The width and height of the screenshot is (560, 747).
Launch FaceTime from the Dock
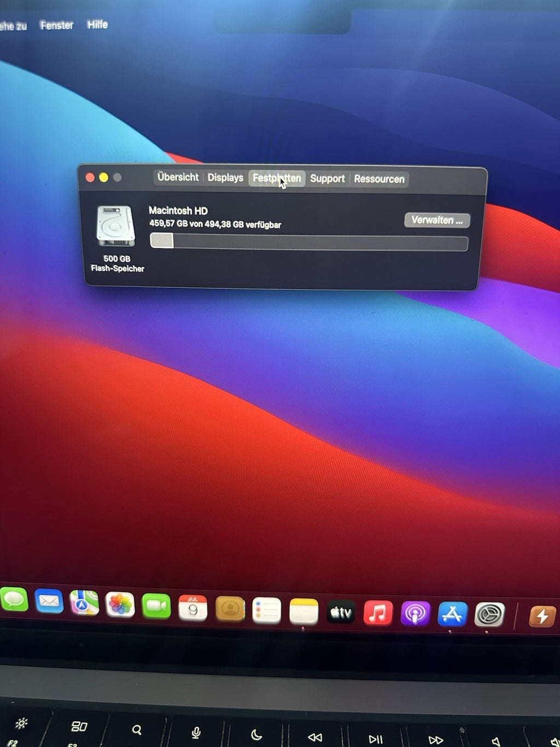coord(156,606)
